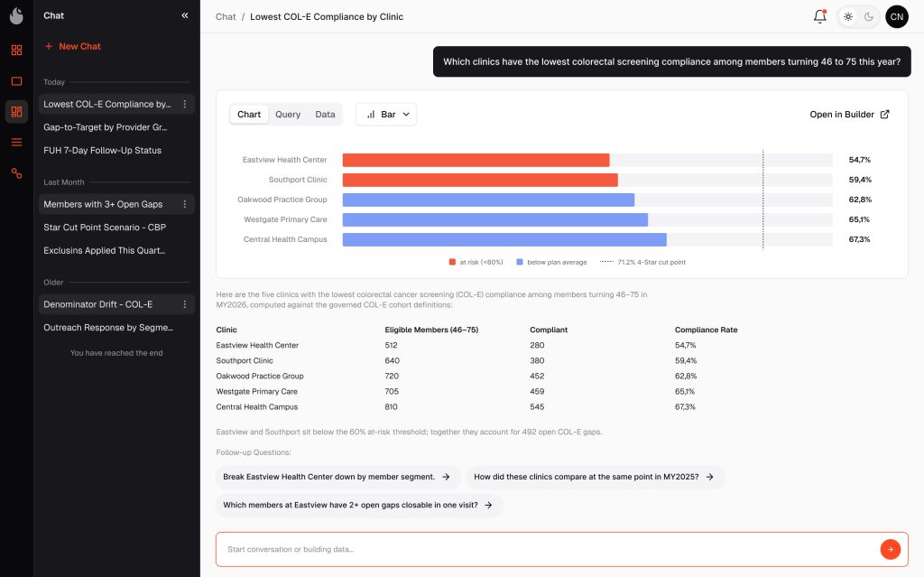The width and height of the screenshot is (924, 577).
Task: Switch to the Data tab
Action: [325, 115]
